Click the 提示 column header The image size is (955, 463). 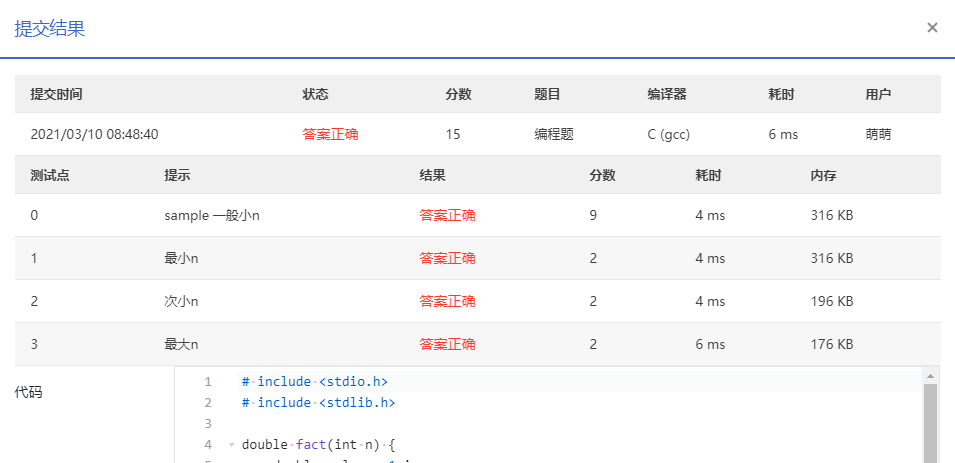click(177, 175)
